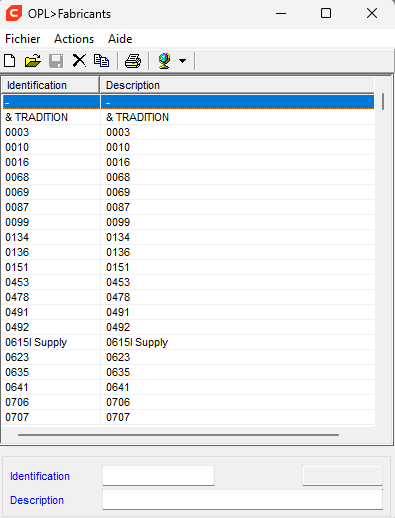395x518 pixels.
Task: Click the Save diskette toolbar icon
Action: click(56, 61)
